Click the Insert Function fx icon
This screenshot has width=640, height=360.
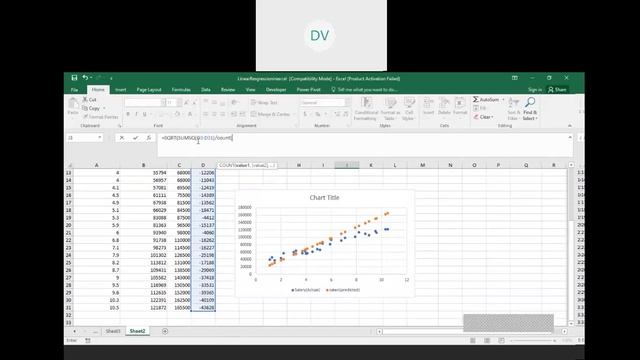pos(149,138)
